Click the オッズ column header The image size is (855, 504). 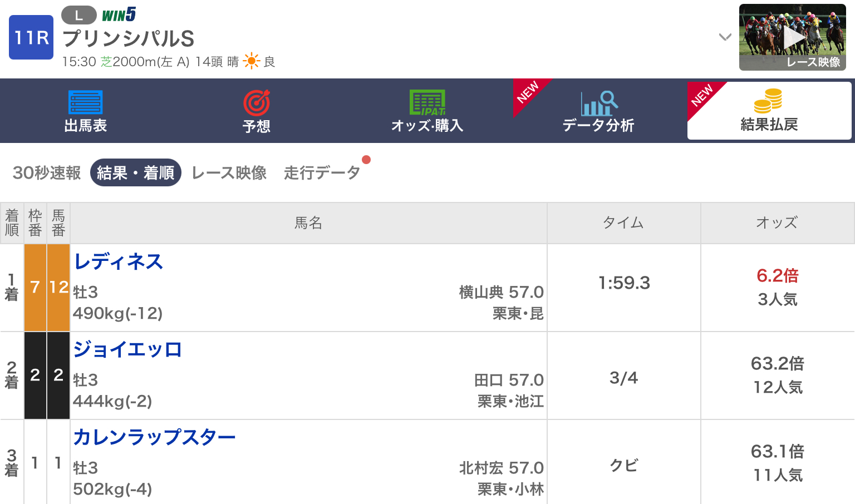point(777,223)
